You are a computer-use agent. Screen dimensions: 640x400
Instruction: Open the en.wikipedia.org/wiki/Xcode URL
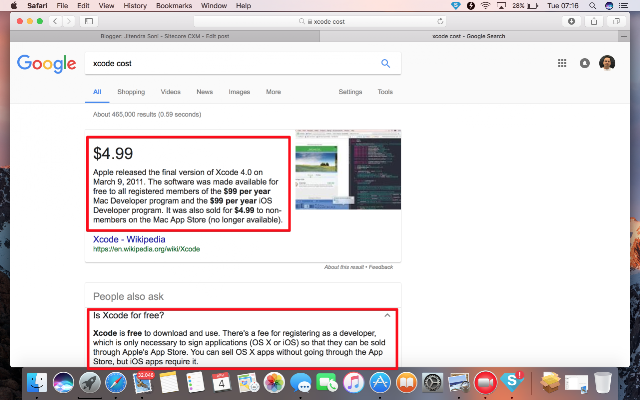[x=147, y=249]
